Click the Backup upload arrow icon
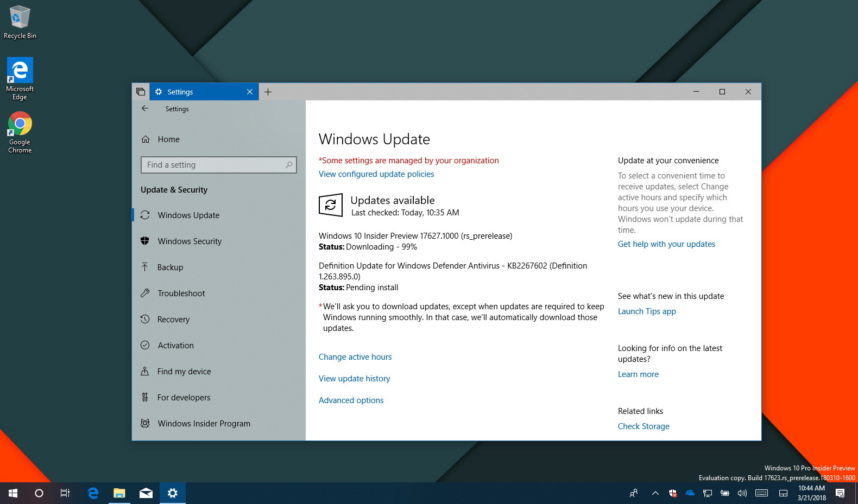Image resolution: width=858 pixels, height=504 pixels. [x=145, y=267]
